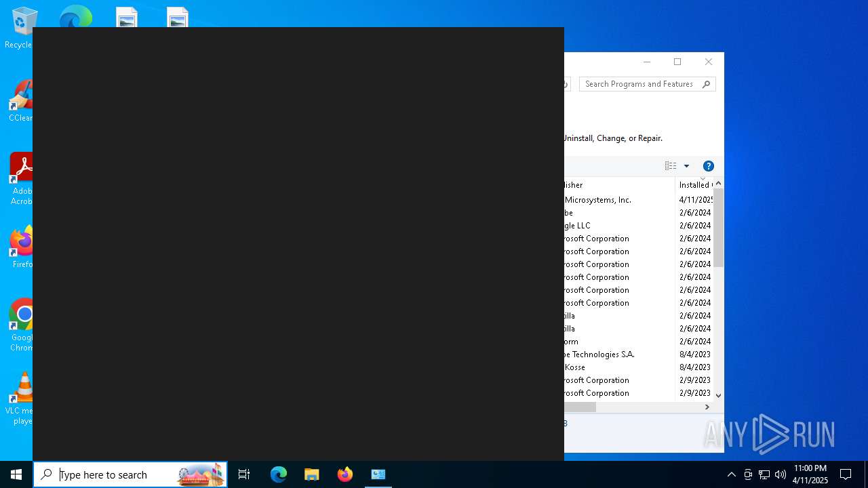Open File Explorer from the taskbar

[312, 474]
